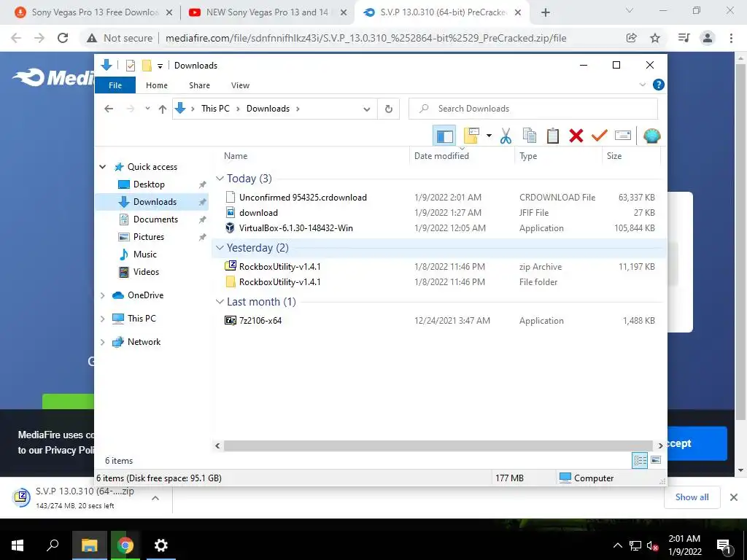Sort by the Type column header
Screen dimensions: 747x560
(x=528, y=156)
